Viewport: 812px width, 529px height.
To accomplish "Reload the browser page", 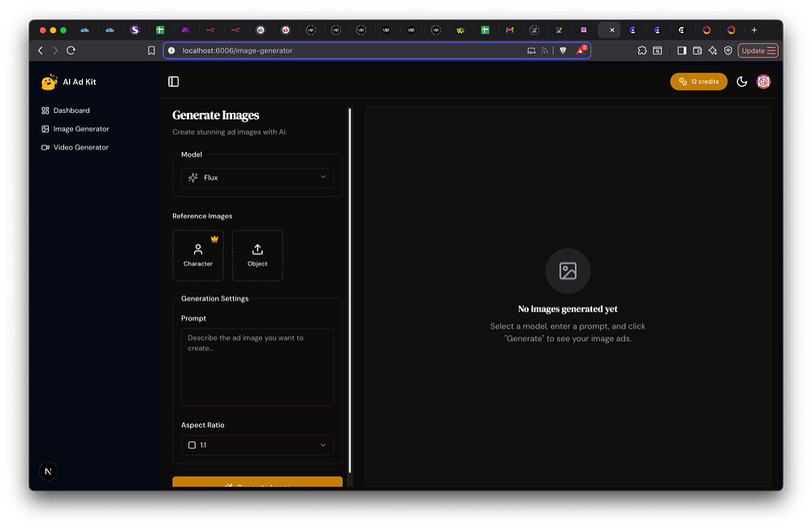I will 71,50.
